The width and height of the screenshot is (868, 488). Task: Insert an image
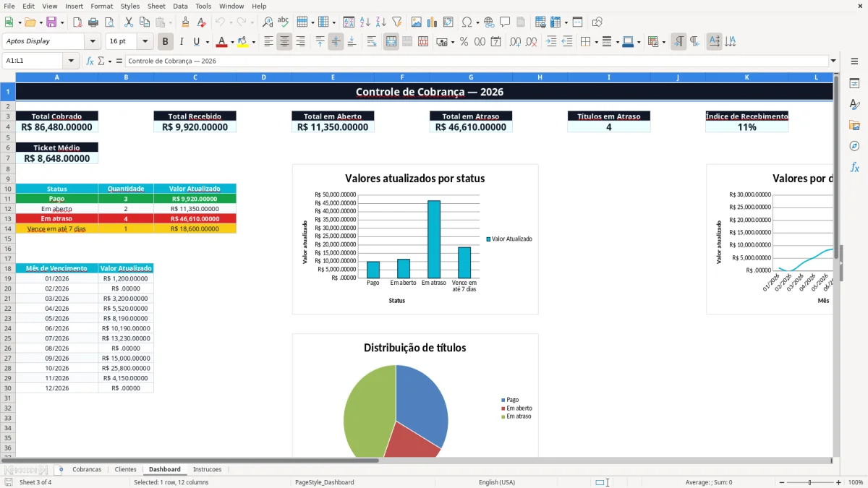tap(416, 22)
